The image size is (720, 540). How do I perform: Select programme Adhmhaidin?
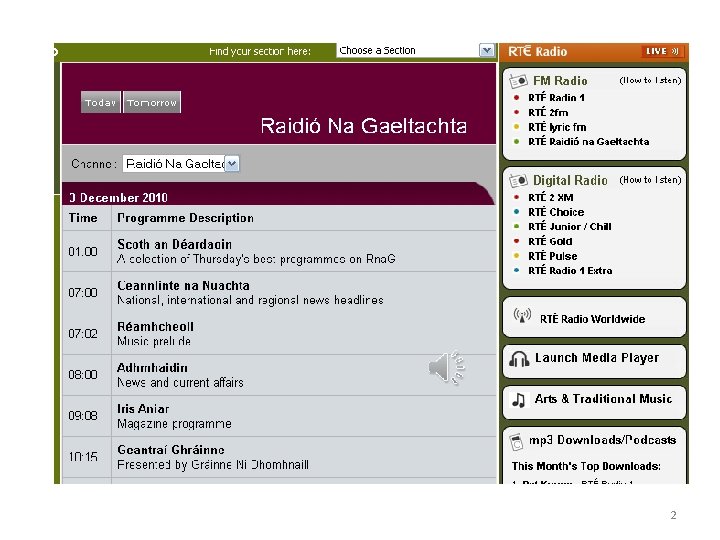(152, 368)
